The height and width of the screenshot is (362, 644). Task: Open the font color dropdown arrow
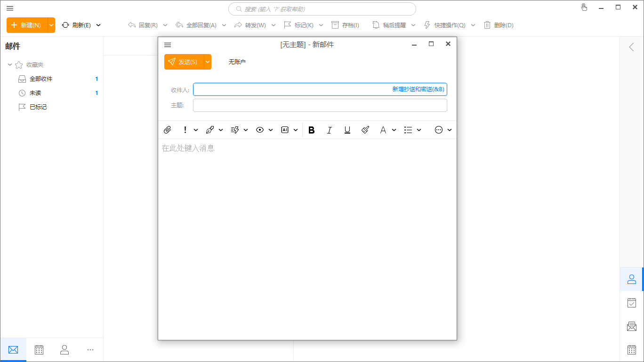[x=394, y=130]
